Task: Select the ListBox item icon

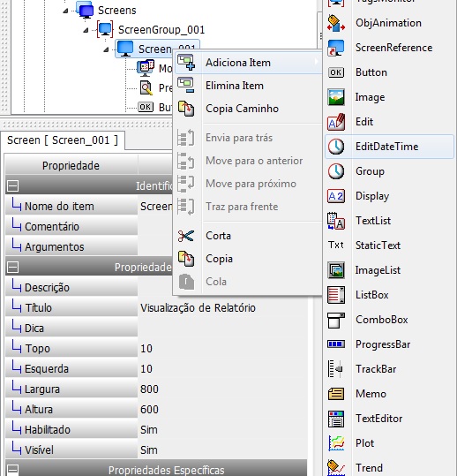Action: click(336, 295)
